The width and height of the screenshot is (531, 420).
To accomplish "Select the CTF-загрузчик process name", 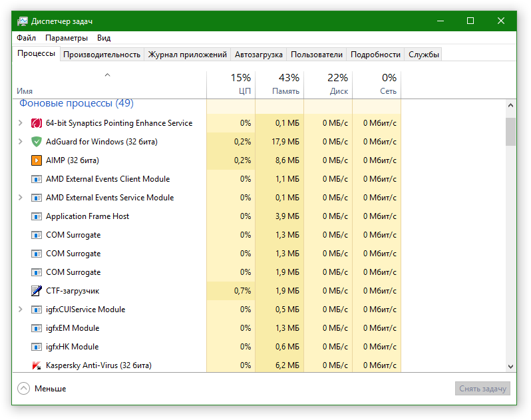I will [x=73, y=291].
